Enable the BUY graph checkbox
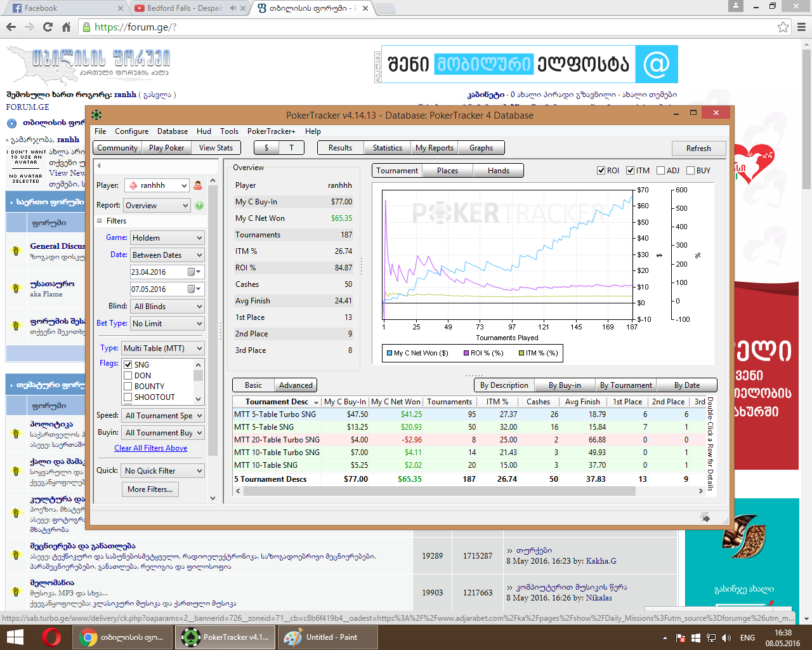The height and width of the screenshot is (650, 812). click(690, 171)
